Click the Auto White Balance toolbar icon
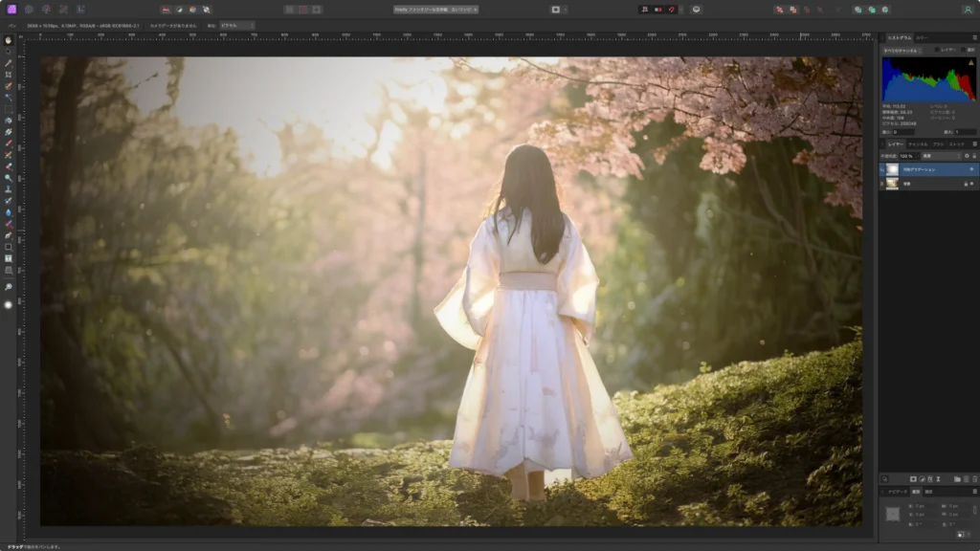Viewport: 980px width, 551px height. pos(207,10)
